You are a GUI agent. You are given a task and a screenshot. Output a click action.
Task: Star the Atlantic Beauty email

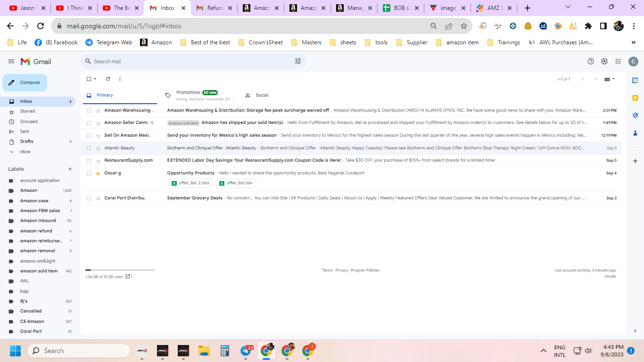(98, 148)
